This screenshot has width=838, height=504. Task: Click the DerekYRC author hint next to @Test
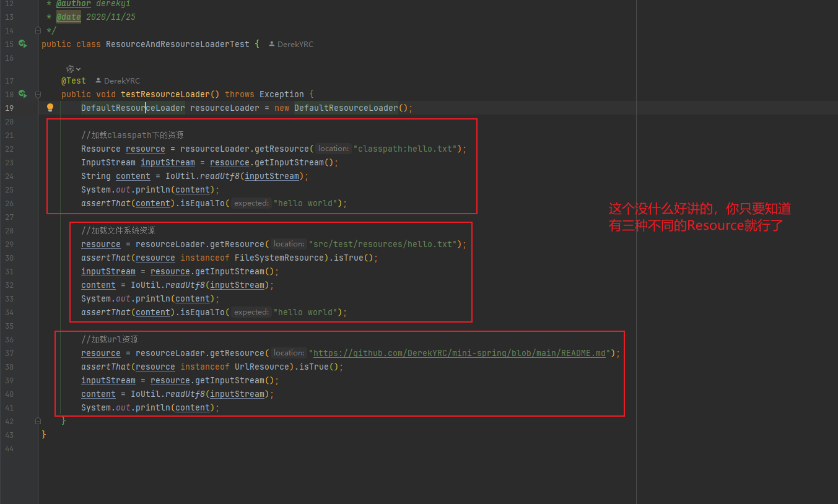click(118, 81)
